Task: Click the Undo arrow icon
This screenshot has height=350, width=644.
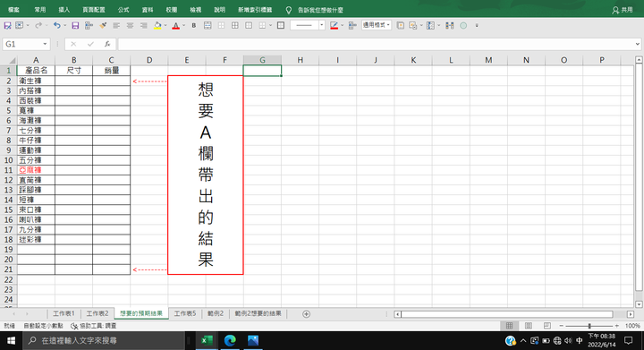Action: 56,25
